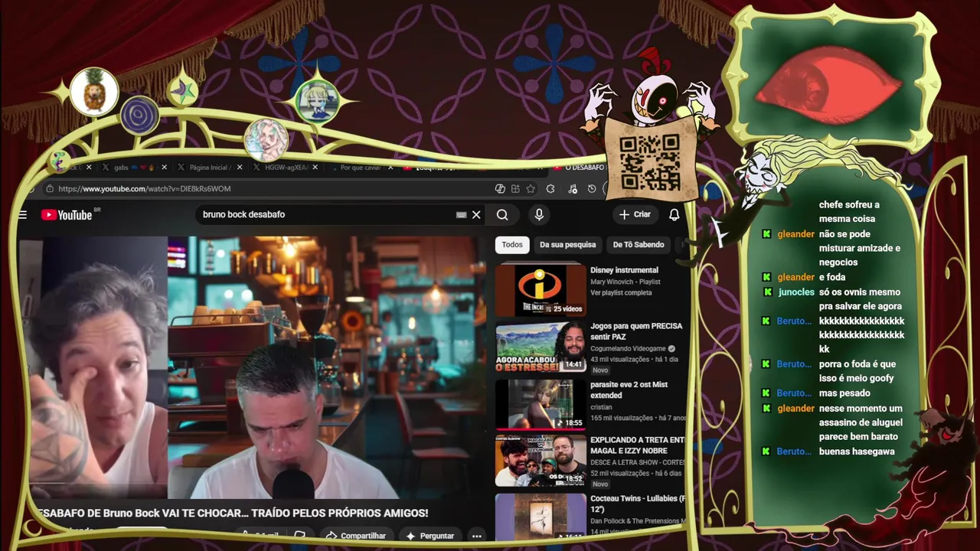
Task: Select 'De Tô Sabendo' filter chip
Action: (639, 245)
